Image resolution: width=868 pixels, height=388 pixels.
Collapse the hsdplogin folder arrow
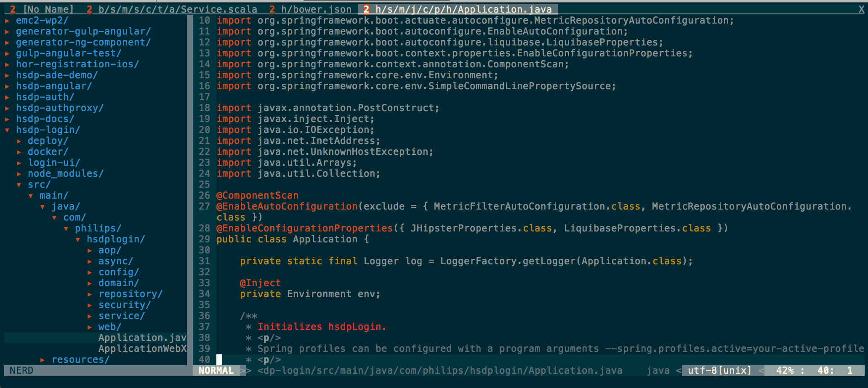pyautogui.click(x=78, y=239)
